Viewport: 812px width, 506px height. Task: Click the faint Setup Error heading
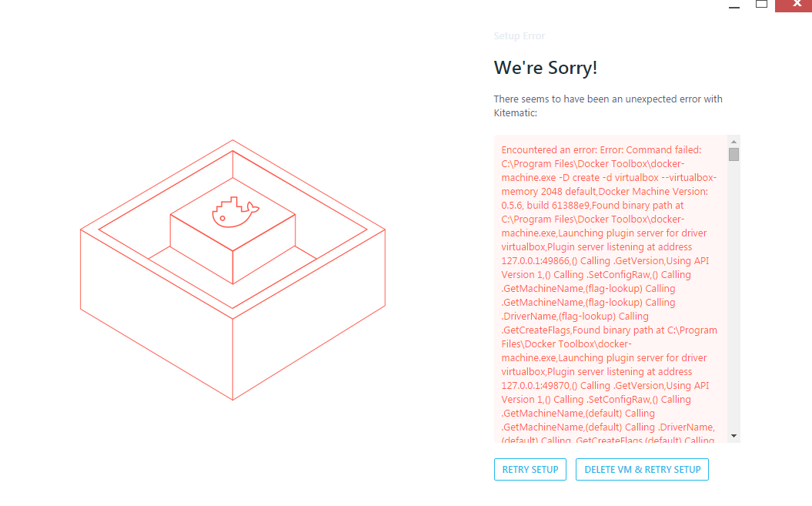pyautogui.click(x=519, y=35)
